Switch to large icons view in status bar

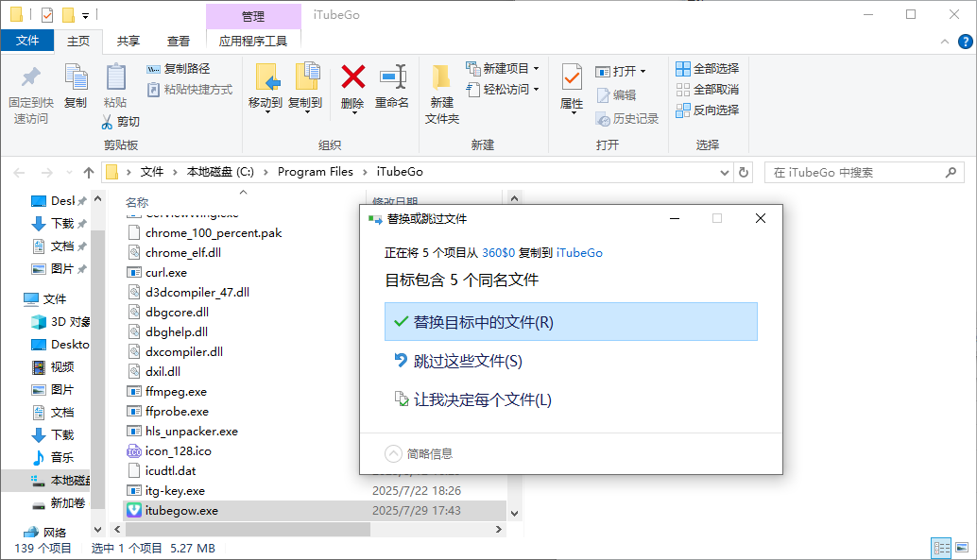click(x=962, y=548)
